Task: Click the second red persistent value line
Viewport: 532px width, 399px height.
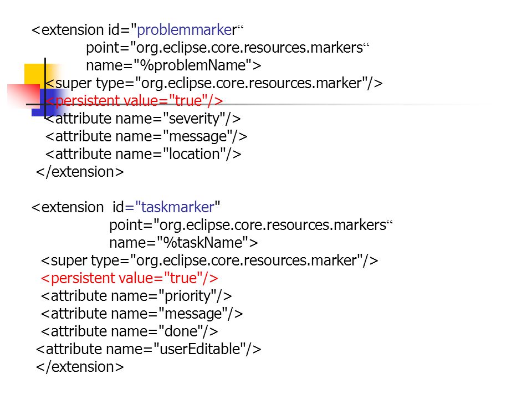Action: tap(129, 278)
